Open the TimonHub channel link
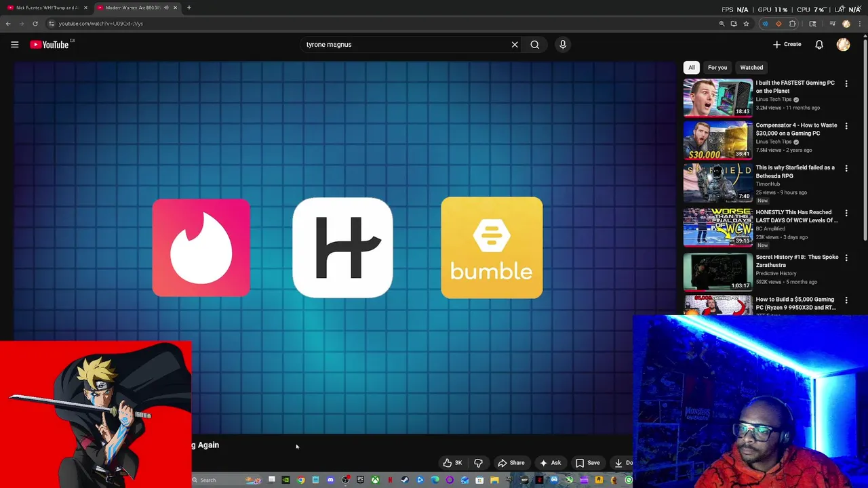The image size is (868, 488). pos(768,184)
